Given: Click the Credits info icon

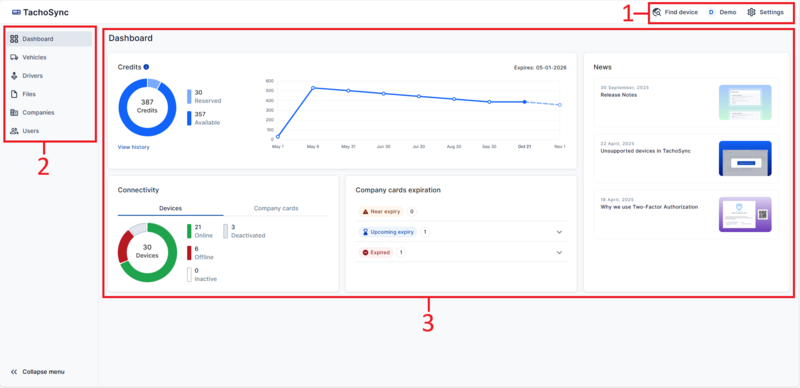Looking at the screenshot, I should click(146, 67).
